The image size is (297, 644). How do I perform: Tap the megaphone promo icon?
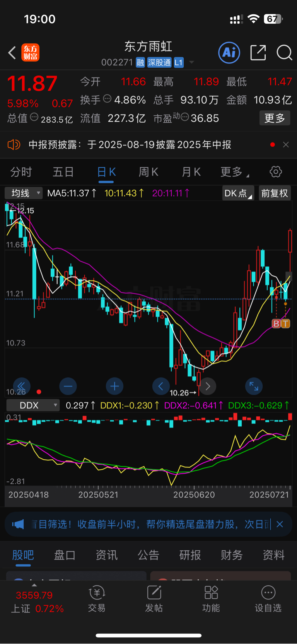click(x=18, y=524)
